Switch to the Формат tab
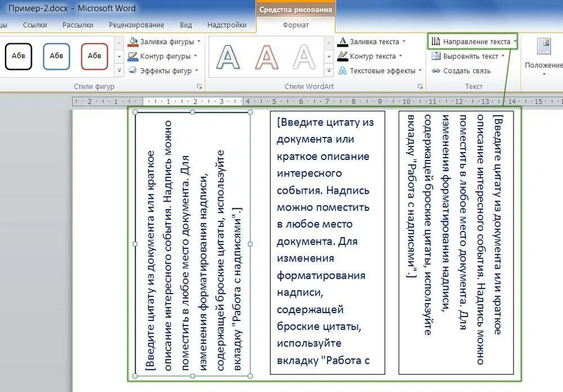563x392 pixels. (x=296, y=25)
